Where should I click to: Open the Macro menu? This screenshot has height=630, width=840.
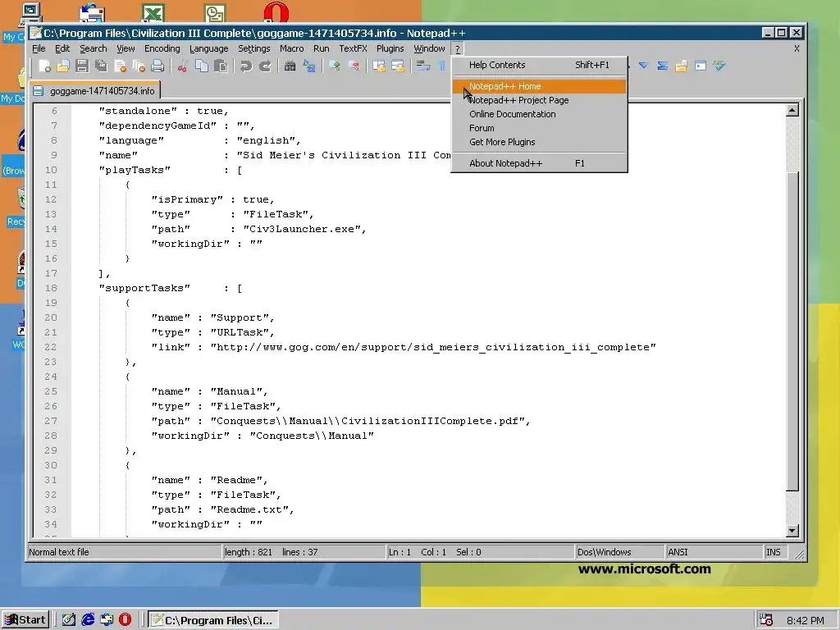pos(291,48)
